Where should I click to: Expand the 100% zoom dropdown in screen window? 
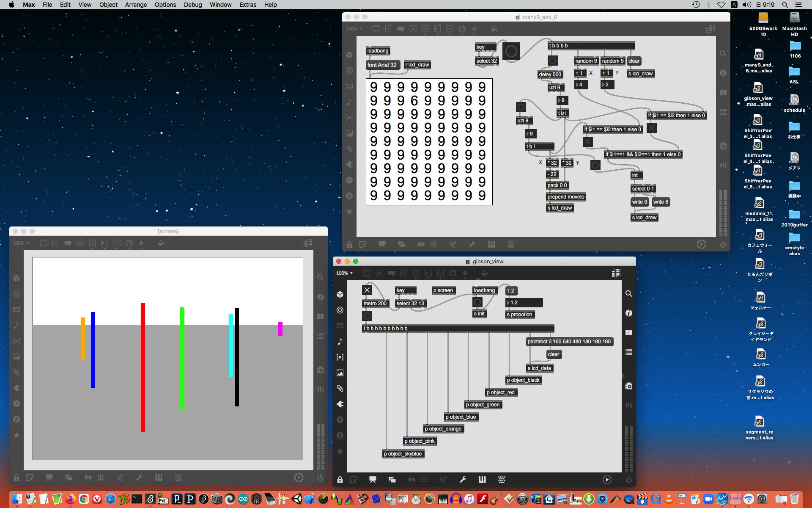click(x=21, y=243)
